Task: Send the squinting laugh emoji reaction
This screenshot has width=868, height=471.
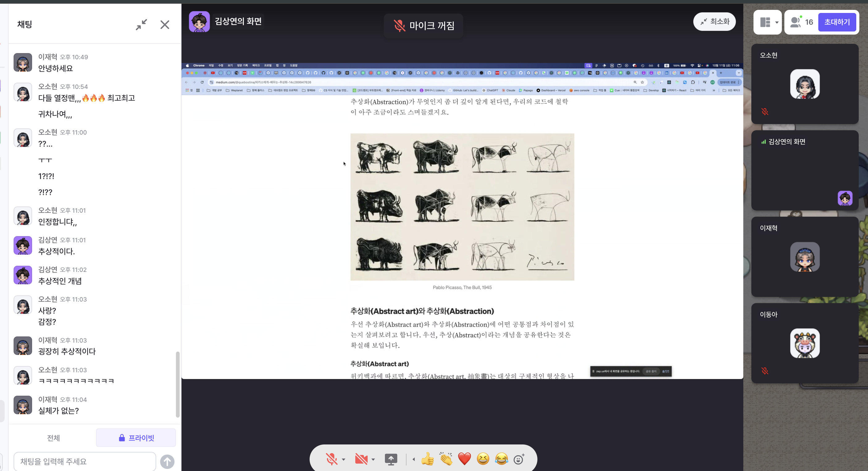Action: coord(483,459)
